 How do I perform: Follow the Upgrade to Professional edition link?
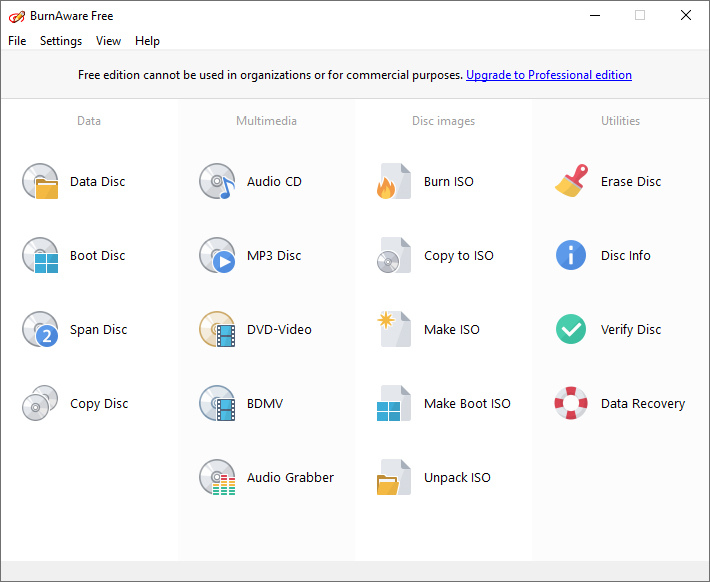[x=549, y=75]
